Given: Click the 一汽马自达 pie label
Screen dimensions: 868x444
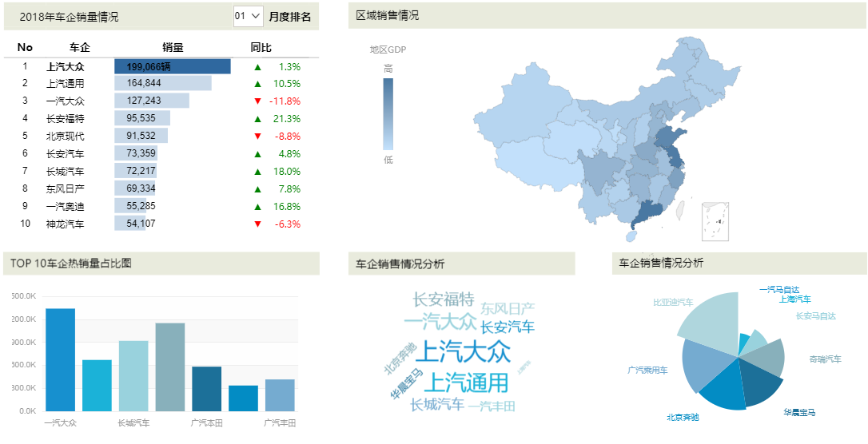Looking at the screenshot, I should [779, 289].
